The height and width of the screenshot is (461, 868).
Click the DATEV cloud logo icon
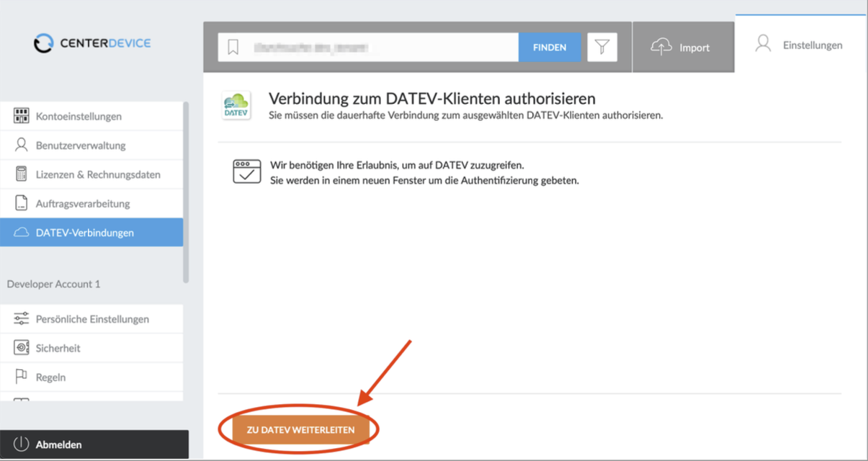[236, 105]
